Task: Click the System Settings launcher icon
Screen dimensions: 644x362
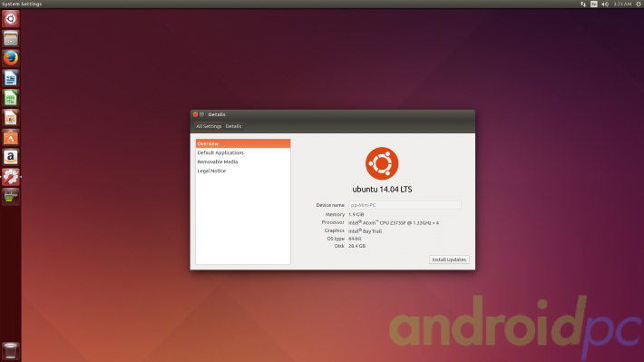Action: (x=11, y=177)
